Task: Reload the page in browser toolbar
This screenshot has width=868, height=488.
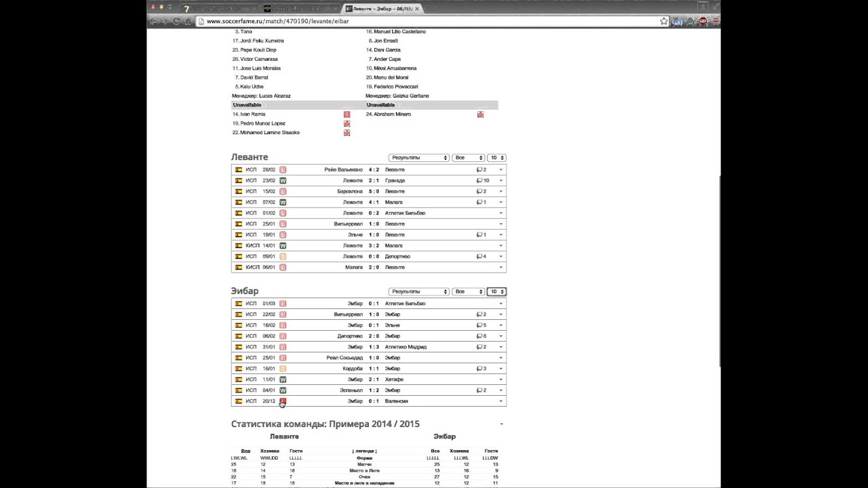Action: [176, 21]
